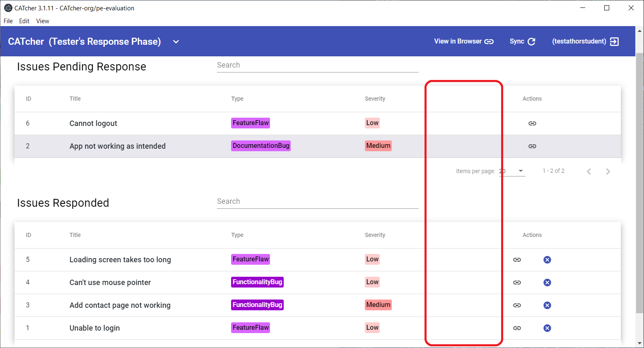
Task: Focus the Issues Pending Response search field
Action: pos(318,65)
